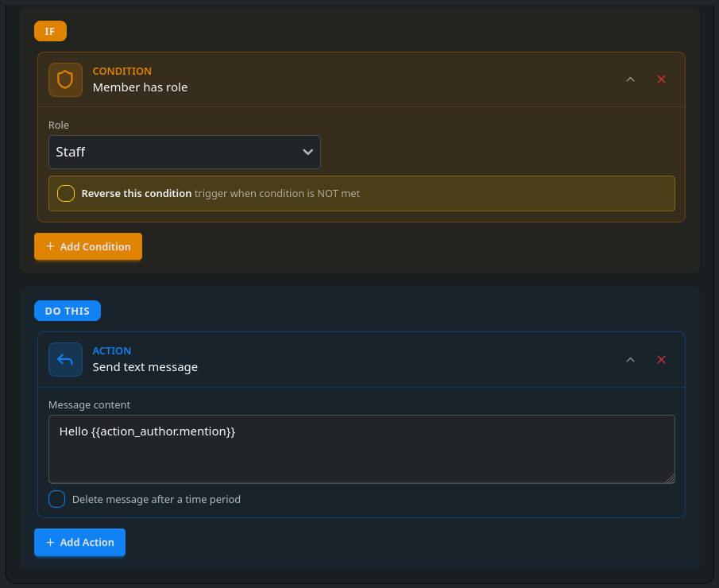Select the Member has role condition title

pyautogui.click(x=140, y=87)
